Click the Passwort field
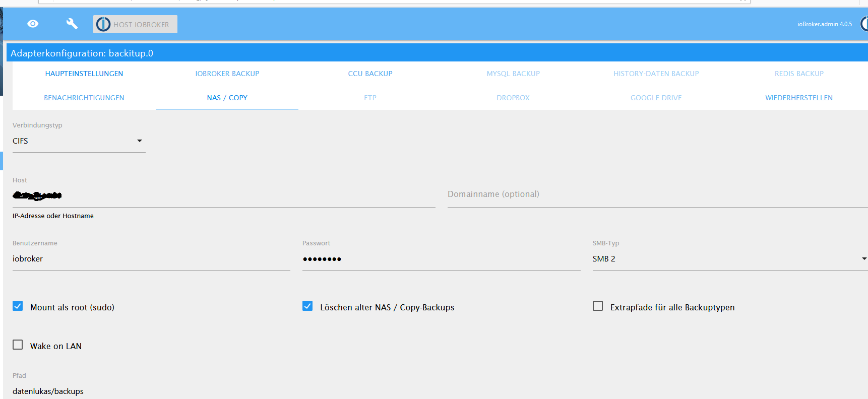This screenshot has height=399, width=868. 441,259
